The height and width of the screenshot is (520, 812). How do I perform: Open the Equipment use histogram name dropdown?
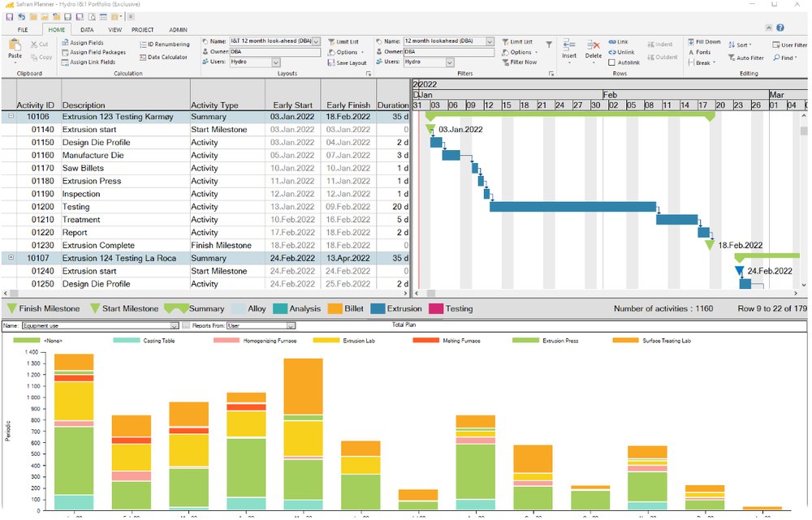(x=174, y=326)
